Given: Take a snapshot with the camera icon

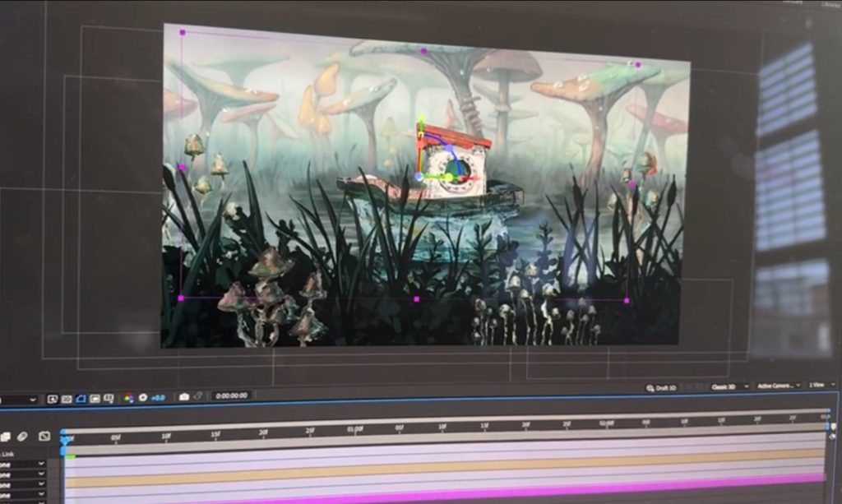Looking at the screenshot, I should point(184,396).
